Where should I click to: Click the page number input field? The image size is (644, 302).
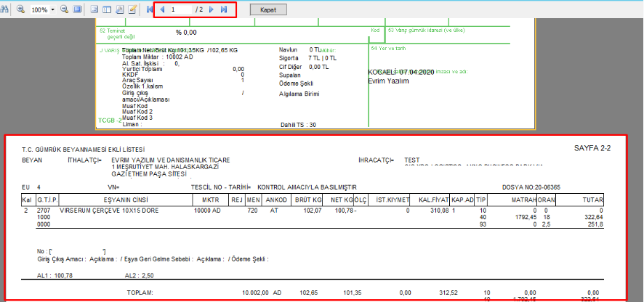click(182, 10)
